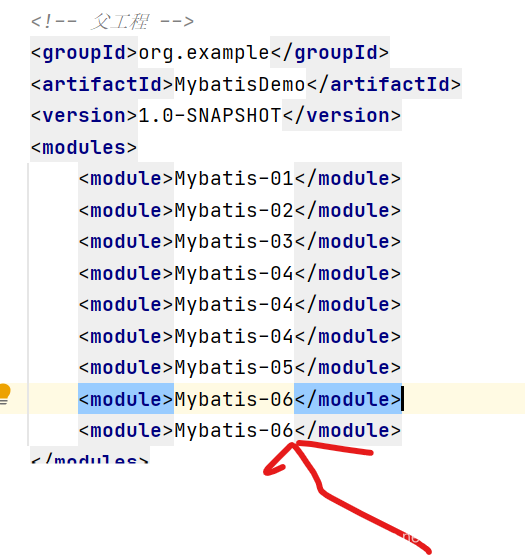Click the closing module tag after Mybatis-01

tap(348, 178)
